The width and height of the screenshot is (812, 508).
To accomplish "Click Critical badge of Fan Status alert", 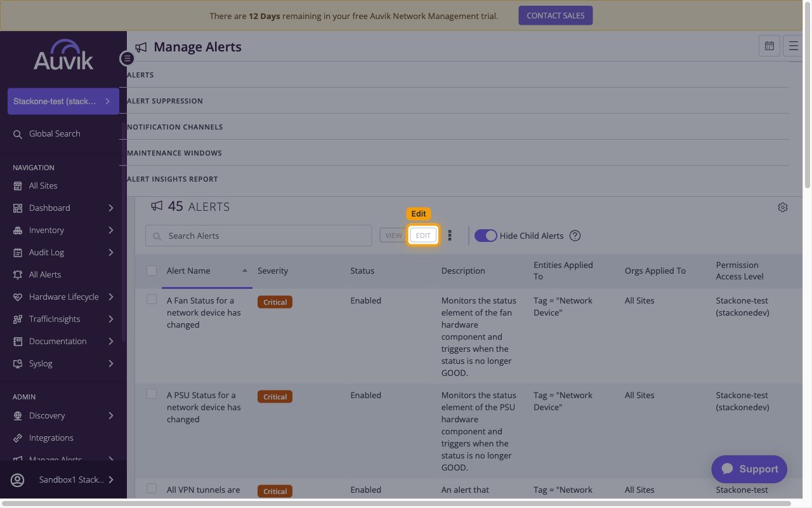I will 275,302.
